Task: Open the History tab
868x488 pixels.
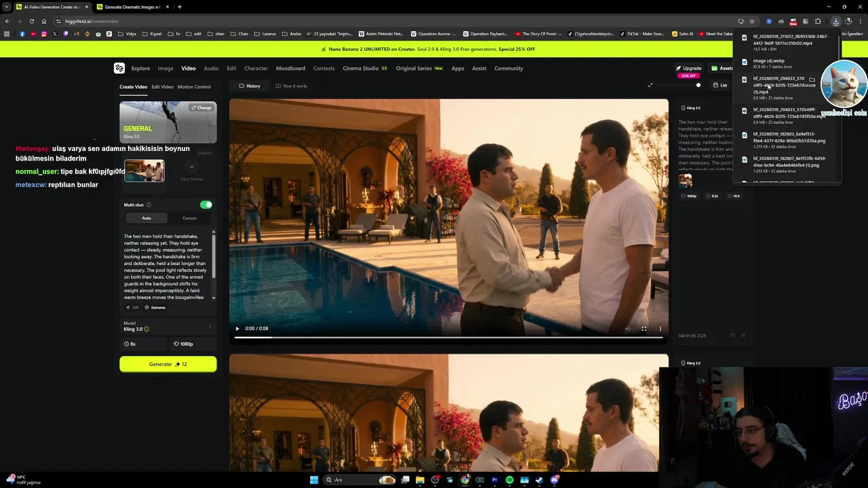Action: (x=250, y=86)
